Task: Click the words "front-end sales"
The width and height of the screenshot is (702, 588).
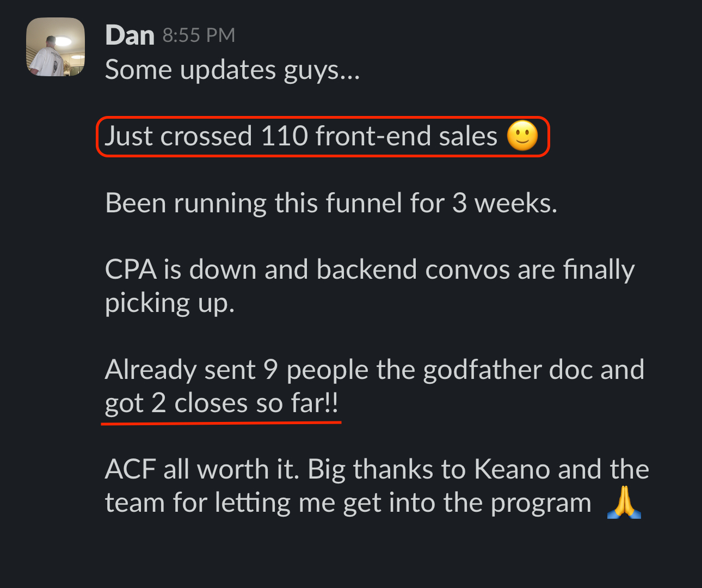Action: point(406,136)
